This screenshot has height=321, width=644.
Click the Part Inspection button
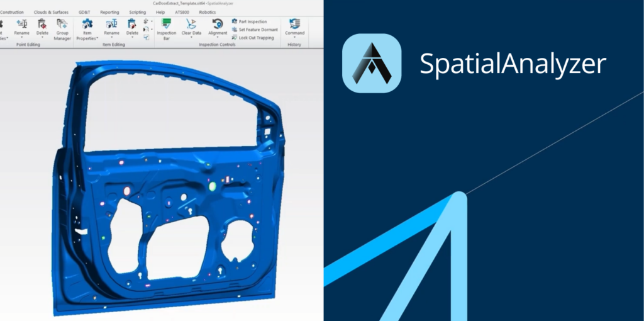click(x=249, y=21)
